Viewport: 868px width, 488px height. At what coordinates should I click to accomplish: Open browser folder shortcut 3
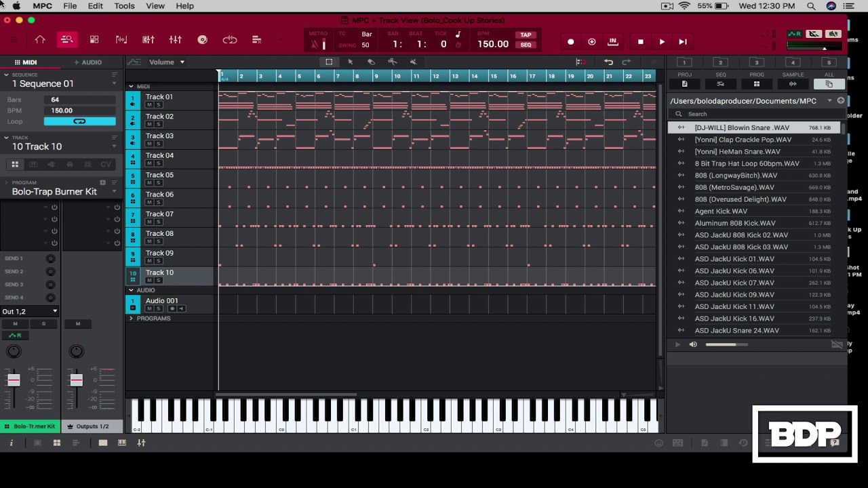point(756,62)
